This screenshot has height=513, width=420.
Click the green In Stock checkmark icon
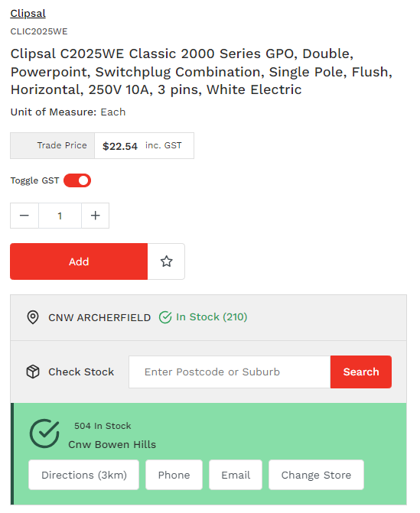[x=165, y=317]
